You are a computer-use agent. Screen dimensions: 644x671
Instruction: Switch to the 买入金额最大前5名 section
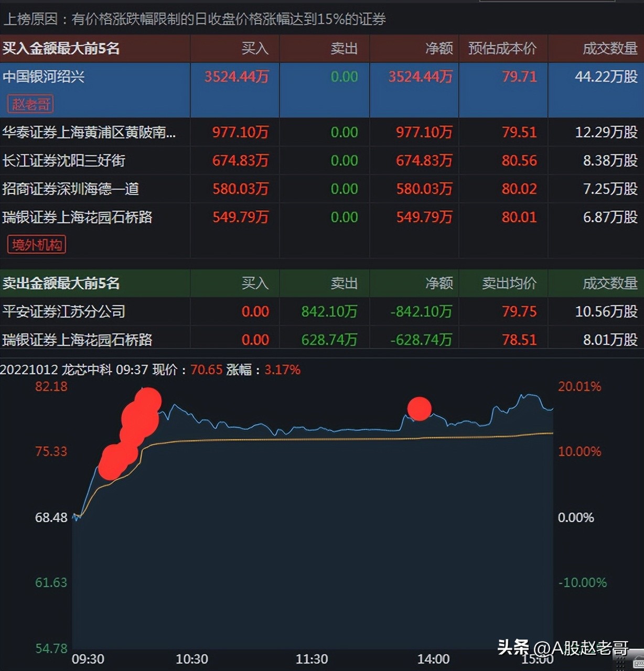tap(59, 48)
